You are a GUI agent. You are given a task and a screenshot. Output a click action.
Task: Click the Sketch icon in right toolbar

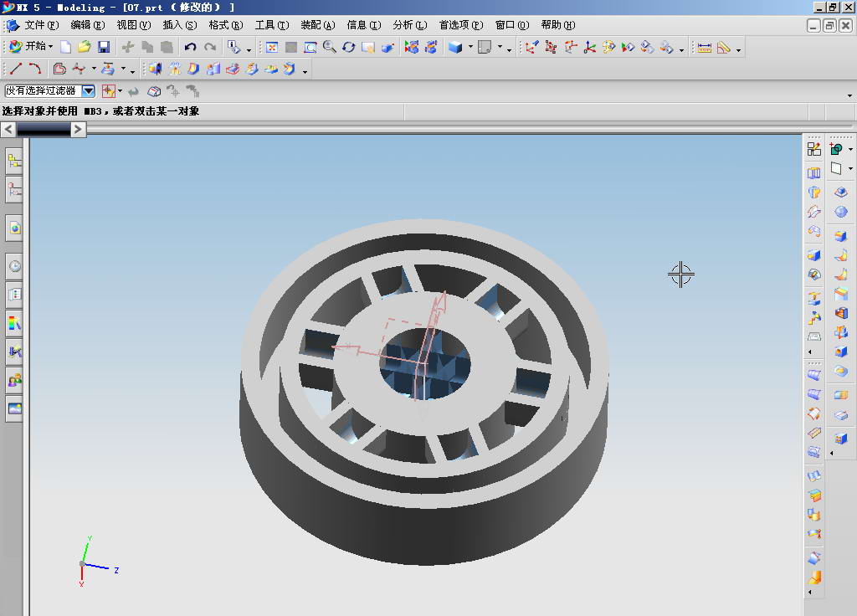(813, 149)
